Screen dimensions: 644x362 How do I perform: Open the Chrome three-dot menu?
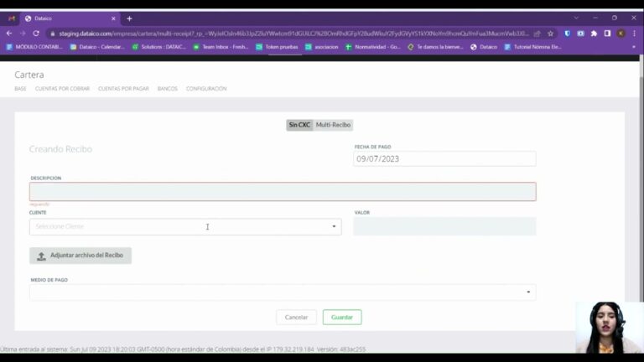[634, 34]
